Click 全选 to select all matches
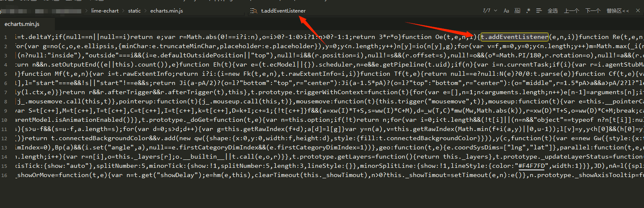 (x=553, y=10)
